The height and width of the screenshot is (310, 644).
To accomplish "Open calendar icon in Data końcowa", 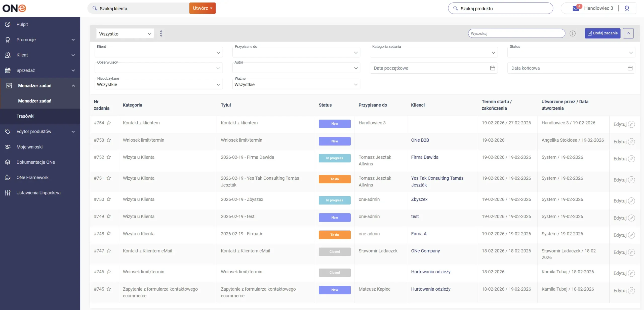I will tap(630, 68).
